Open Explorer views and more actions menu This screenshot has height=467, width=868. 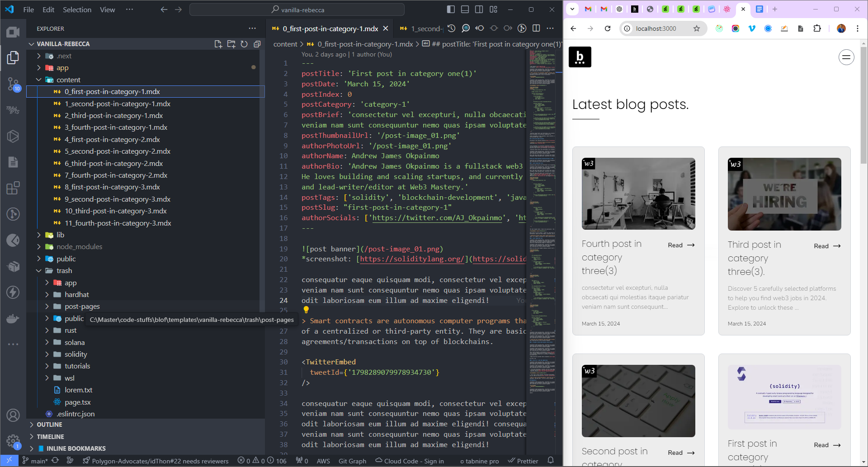point(252,28)
